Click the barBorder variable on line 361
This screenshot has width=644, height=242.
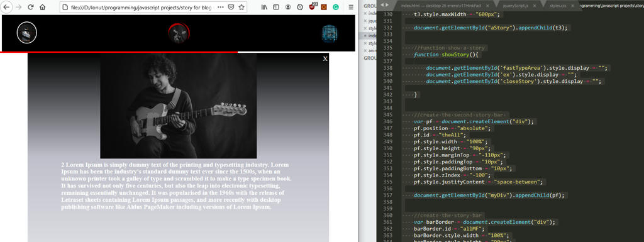point(440,223)
